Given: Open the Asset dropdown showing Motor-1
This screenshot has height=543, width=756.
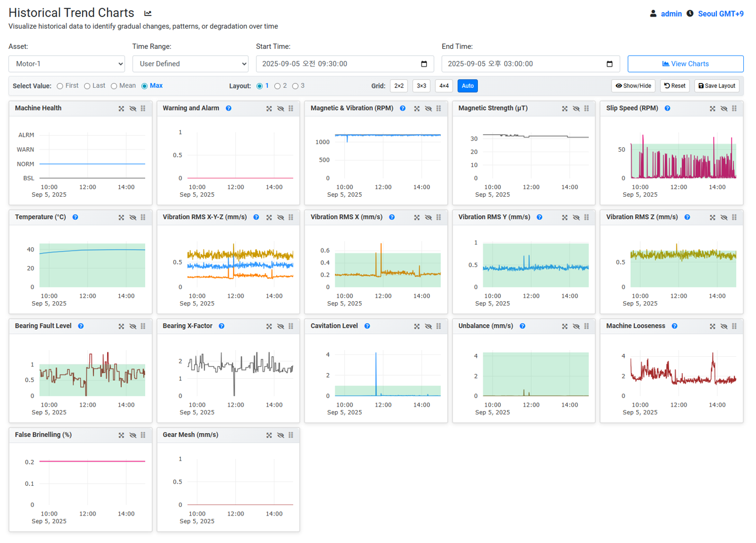Looking at the screenshot, I should pos(67,64).
